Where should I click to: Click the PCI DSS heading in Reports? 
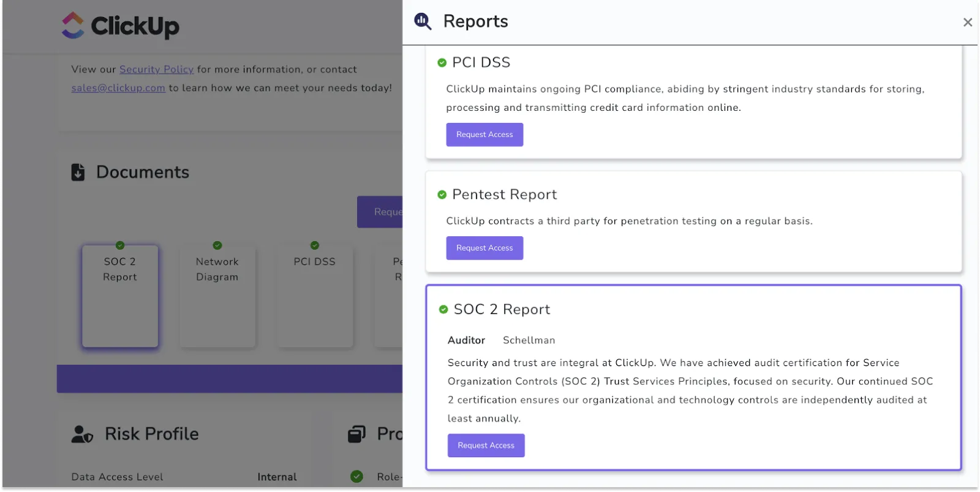tap(481, 62)
